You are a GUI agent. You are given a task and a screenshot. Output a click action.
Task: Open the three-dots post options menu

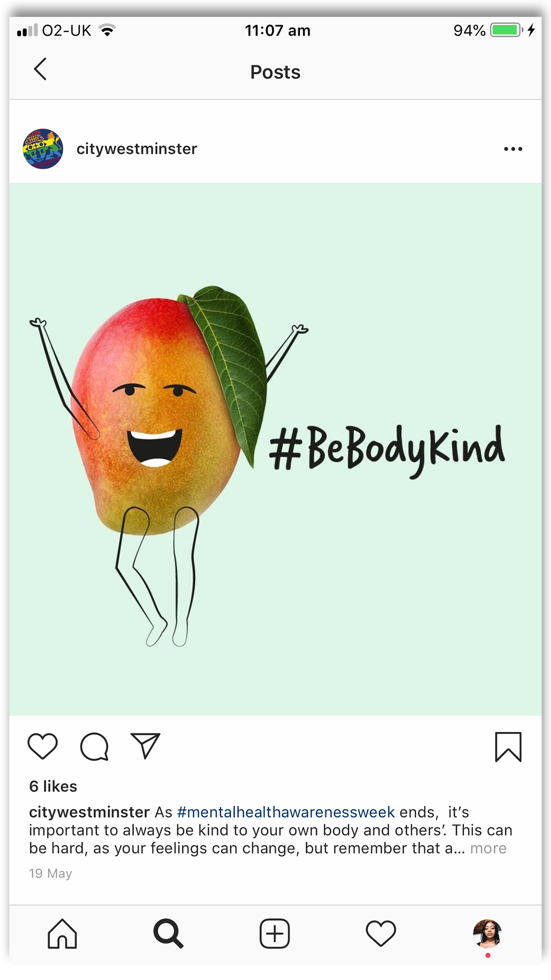coord(513,149)
